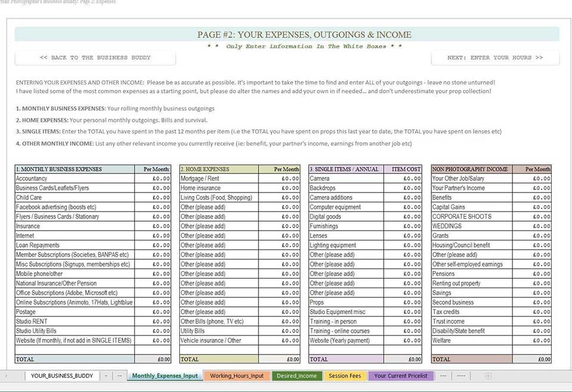This screenshot has height=392, width=572.
Task: Open the Working_Hours_Input sheet tab
Action: coord(237,375)
